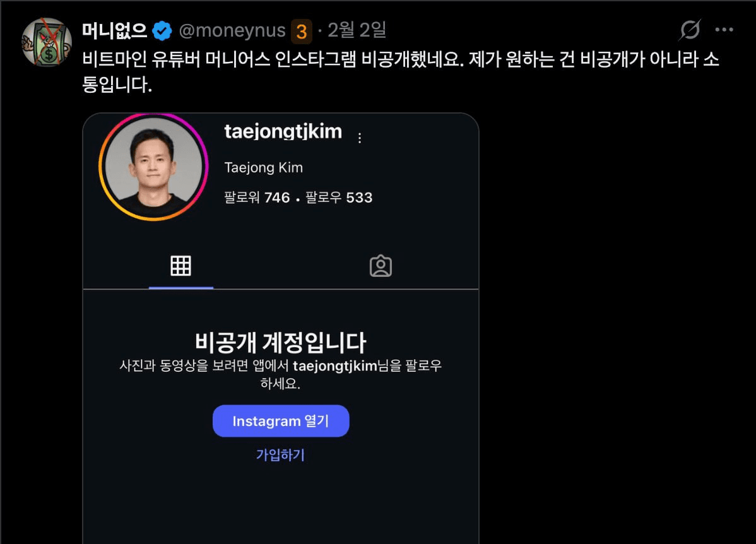Click the 가입하기 sign-up link
The width and height of the screenshot is (756, 544).
click(280, 455)
